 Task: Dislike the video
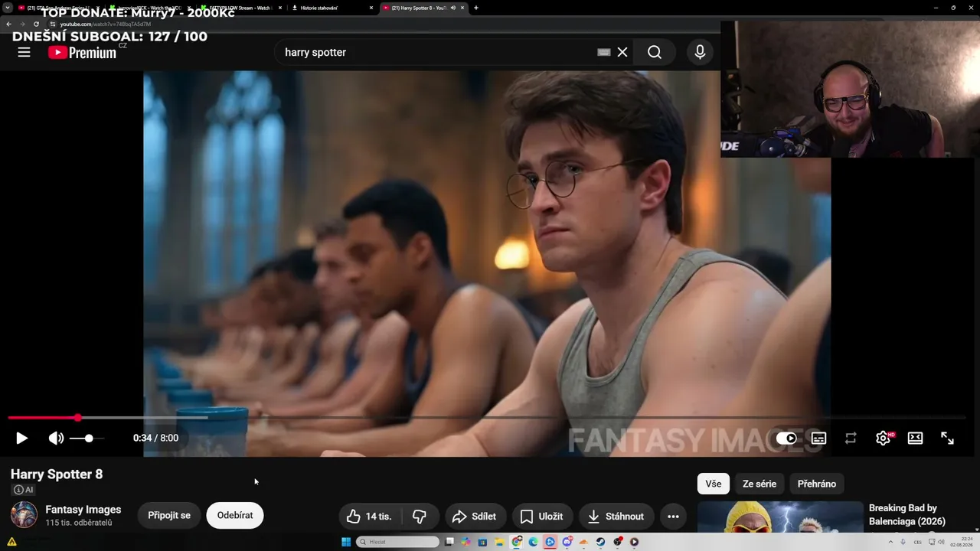point(420,517)
